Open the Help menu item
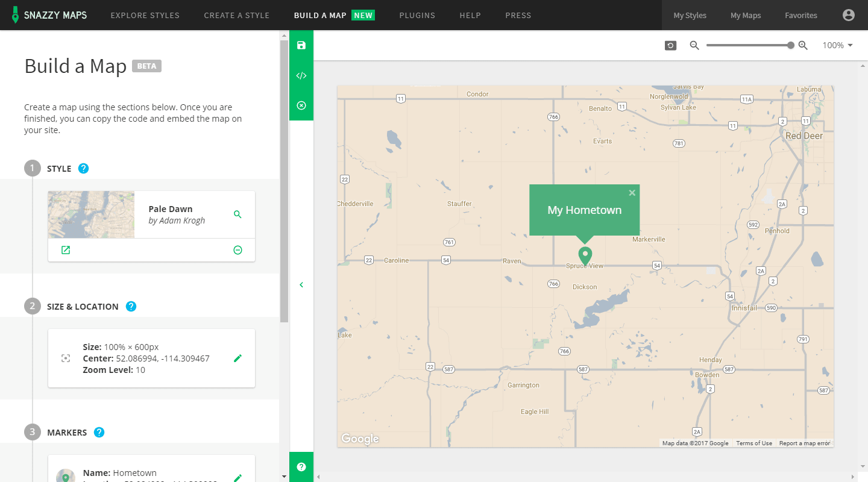 (470, 15)
